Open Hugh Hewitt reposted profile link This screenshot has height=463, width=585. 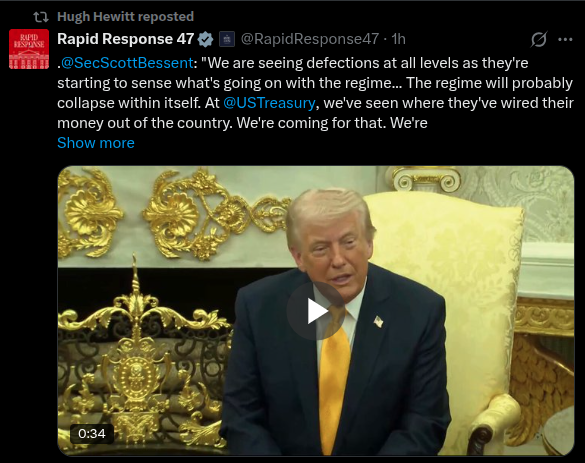pyautogui.click(x=125, y=17)
